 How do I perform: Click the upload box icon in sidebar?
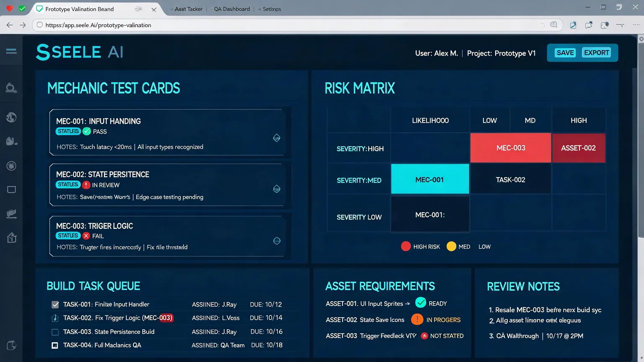[x=12, y=238]
